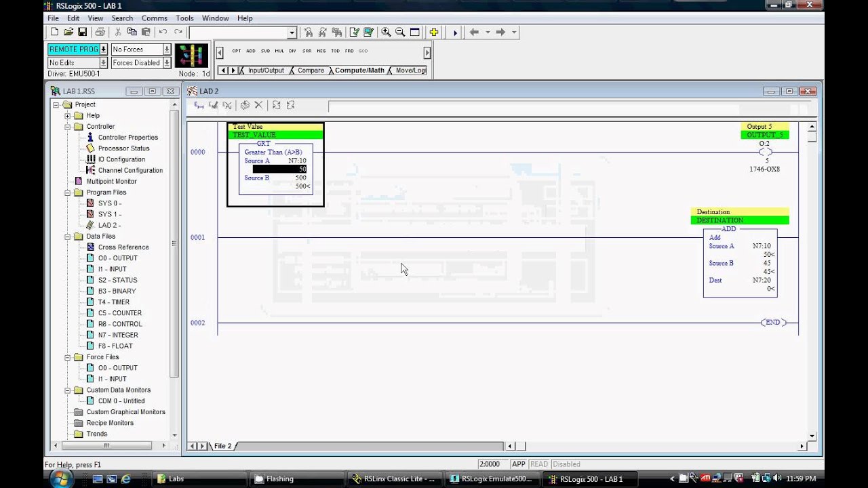Verify project with the second checkmark icon
The width and height of the screenshot is (868, 488).
(368, 32)
